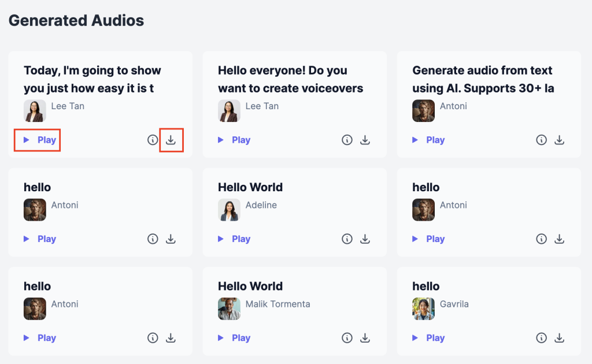Screen dimensions: 592x364
Task: Download the "Hello everyone!" audio by Lee Tan
Action: [365, 140]
